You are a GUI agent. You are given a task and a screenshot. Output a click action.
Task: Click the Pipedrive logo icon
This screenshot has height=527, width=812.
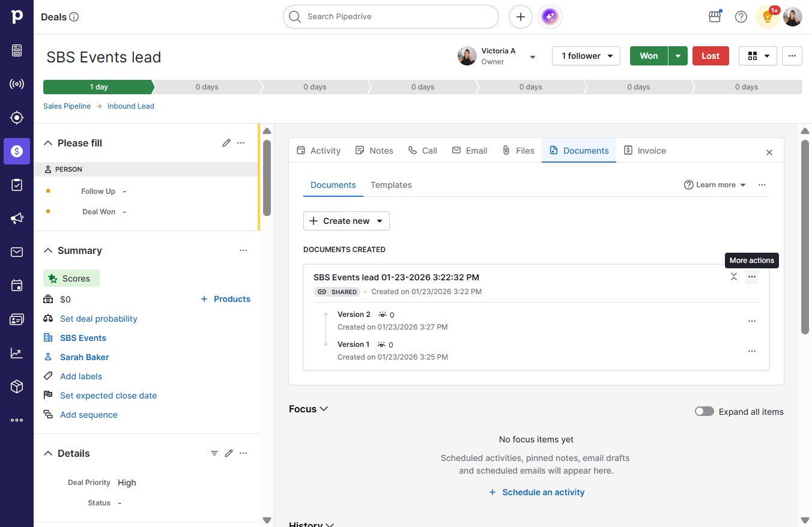point(17,17)
